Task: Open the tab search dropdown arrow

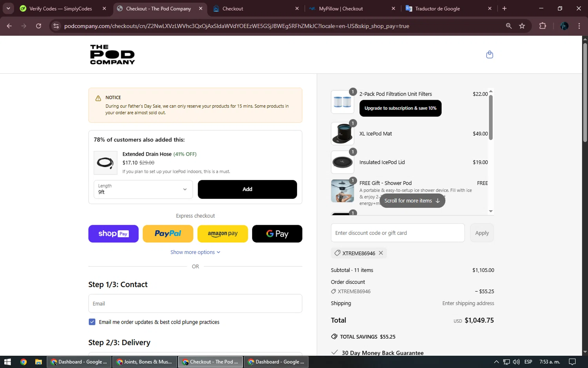Action: (x=8, y=8)
